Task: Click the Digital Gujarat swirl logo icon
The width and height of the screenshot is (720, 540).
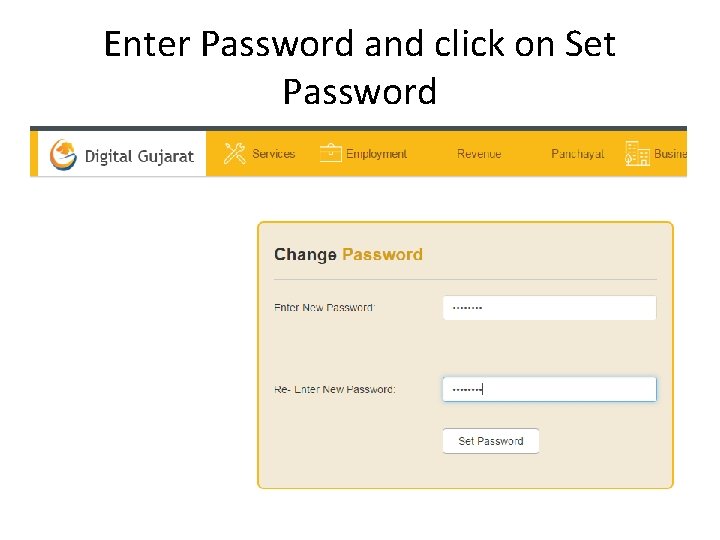Action: 63,155
